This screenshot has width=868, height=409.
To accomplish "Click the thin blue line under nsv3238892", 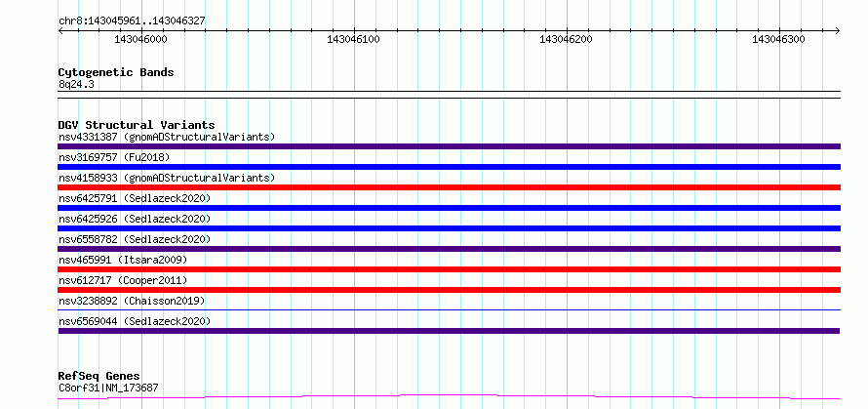I will click(449, 310).
